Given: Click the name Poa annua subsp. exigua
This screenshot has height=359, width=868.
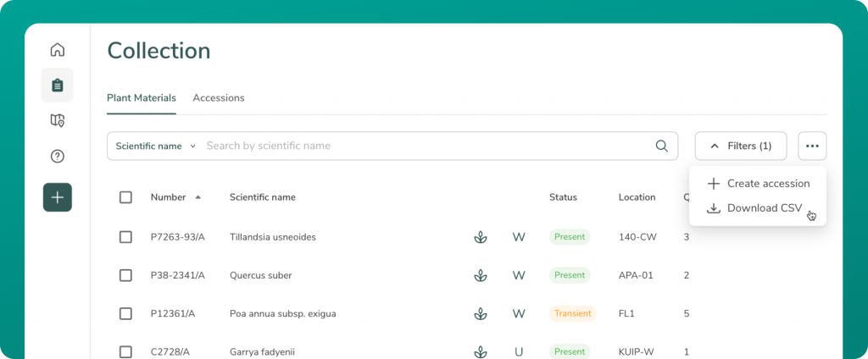Looking at the screenshot, I should pyautogui.click(x=283, y=313).
